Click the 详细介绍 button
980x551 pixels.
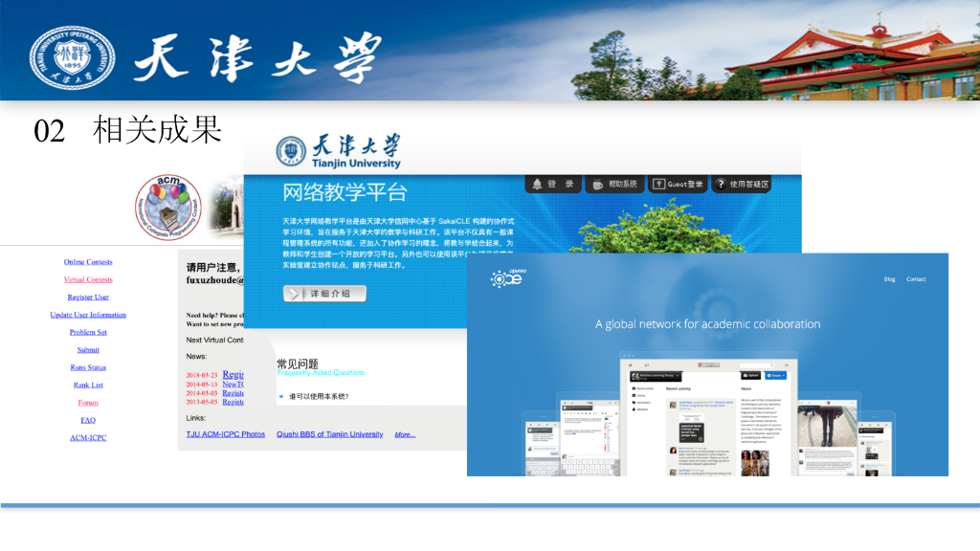tap(324, 294)
